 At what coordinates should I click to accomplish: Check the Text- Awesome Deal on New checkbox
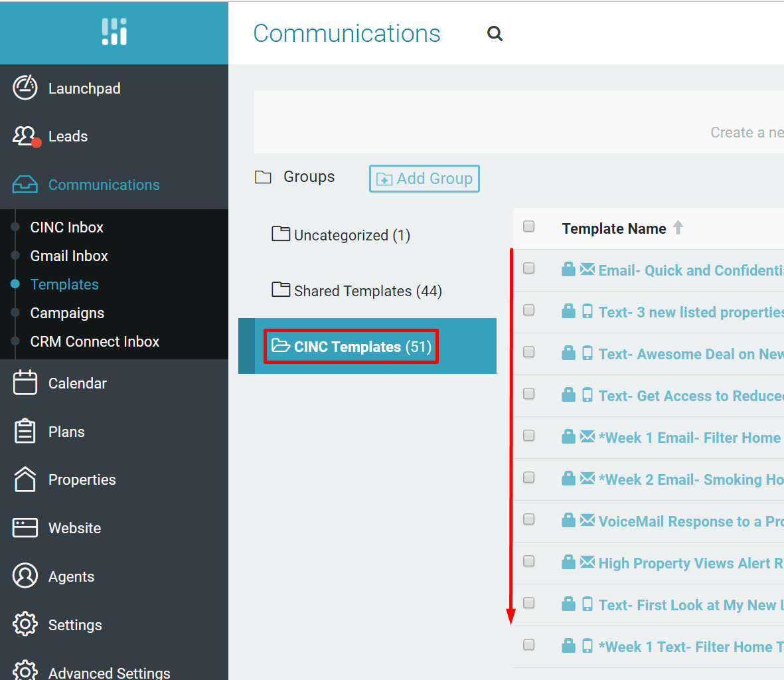click(528, 352)
